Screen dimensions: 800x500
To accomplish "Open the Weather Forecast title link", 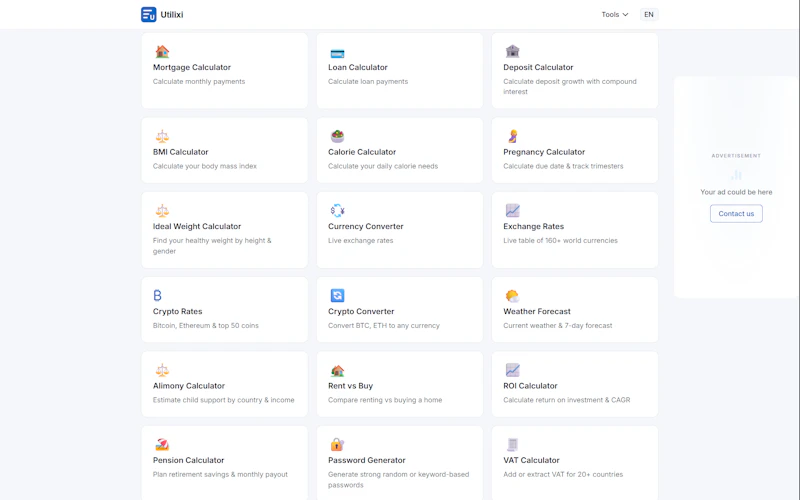I will 537,311.
